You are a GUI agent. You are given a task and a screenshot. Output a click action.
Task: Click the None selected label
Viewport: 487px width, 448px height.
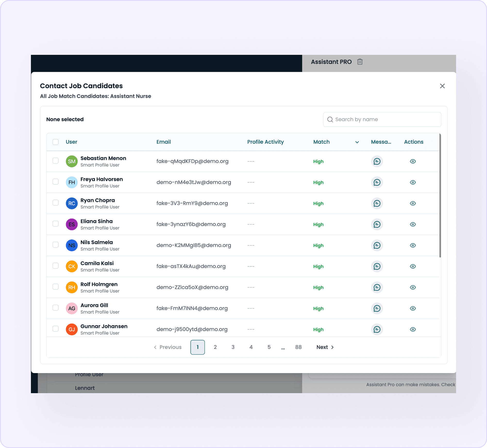[x=65, y=119]
